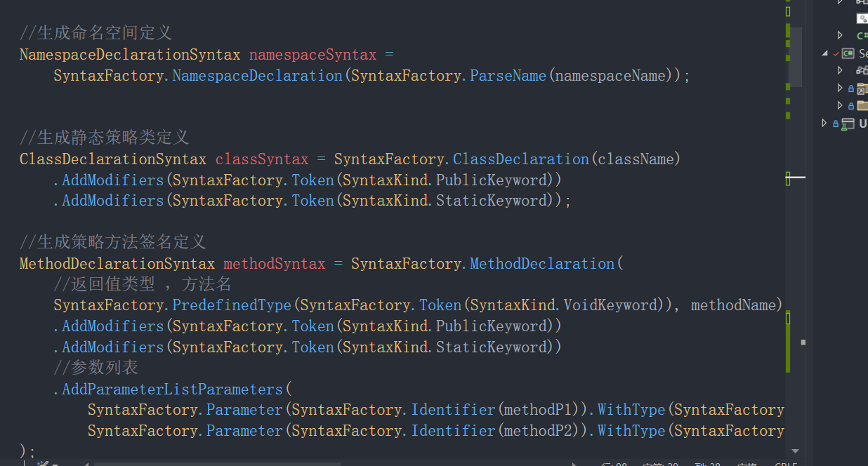
Task: Collapse the expanded "Se" project node
Action: (x=824, y=53)
